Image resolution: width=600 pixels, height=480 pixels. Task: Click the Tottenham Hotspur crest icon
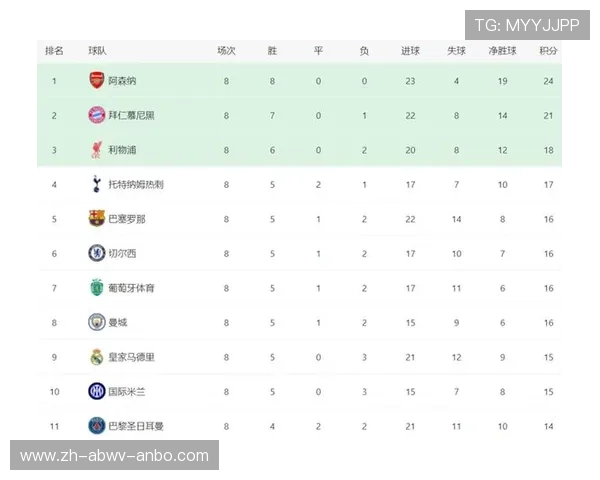coord(96,184)
